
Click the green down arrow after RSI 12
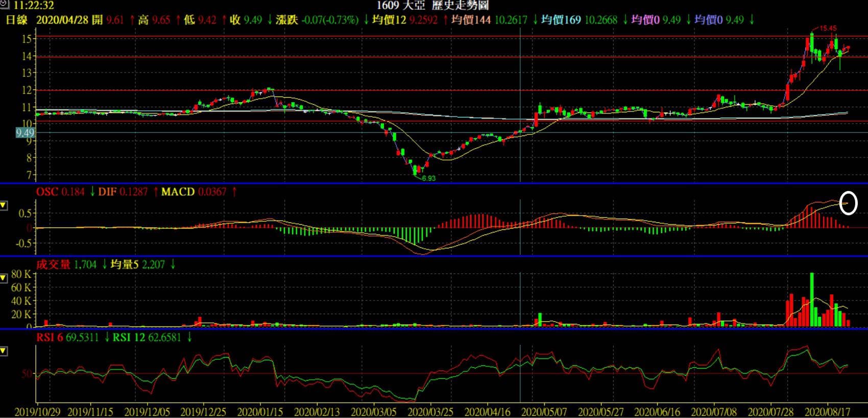click(x=189, y=338)
